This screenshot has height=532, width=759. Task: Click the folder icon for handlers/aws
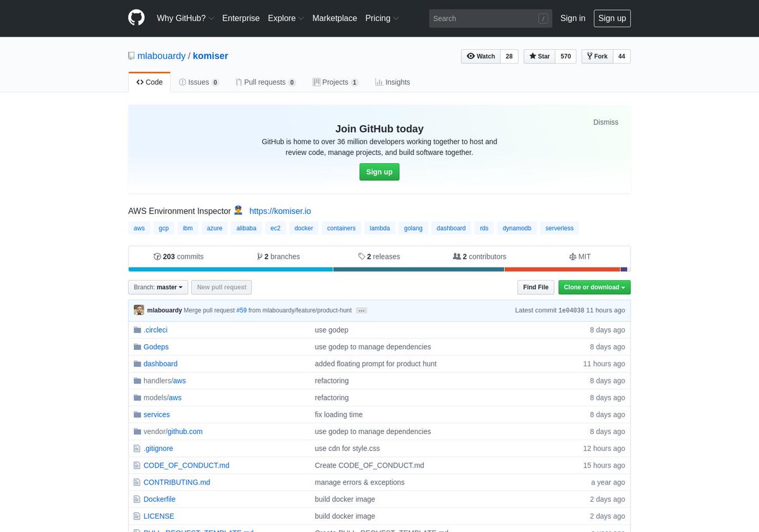tap(137, 381)
